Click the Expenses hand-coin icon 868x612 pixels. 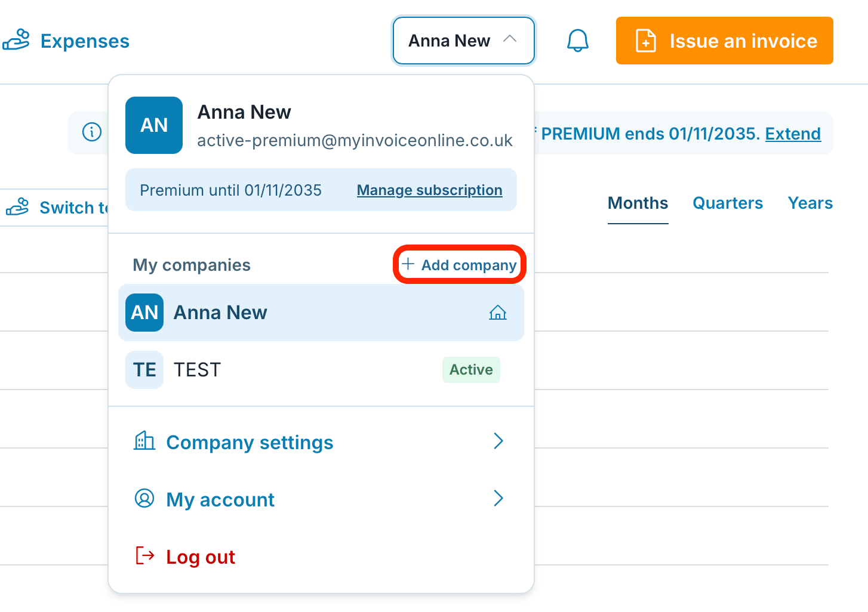16,41
